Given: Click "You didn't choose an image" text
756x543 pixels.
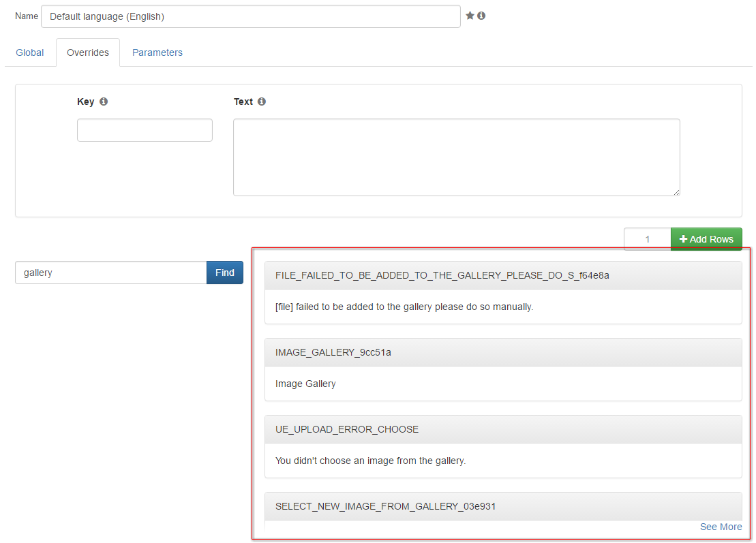Looking at the screenshot, I should pyautogui.click(x=333, y=461).
